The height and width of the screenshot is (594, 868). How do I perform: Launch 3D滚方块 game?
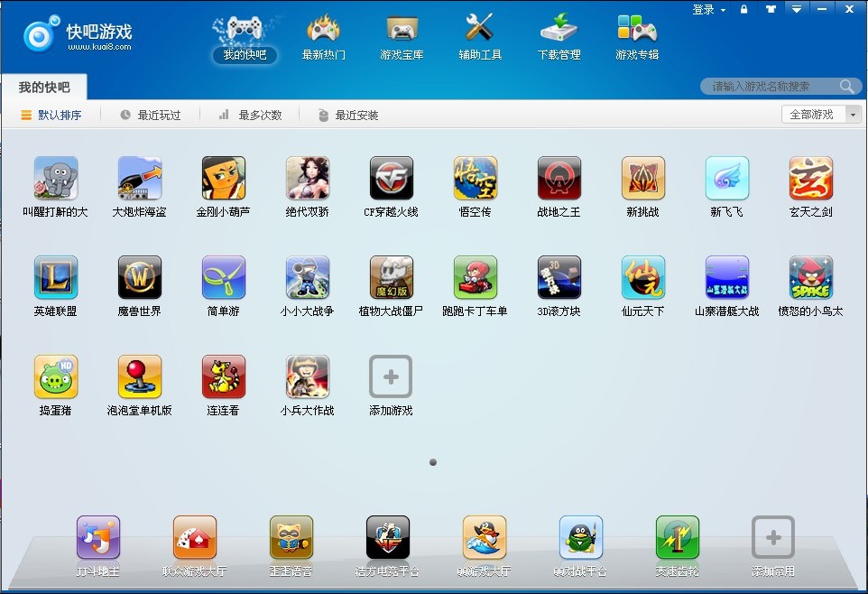click(559, 277)
